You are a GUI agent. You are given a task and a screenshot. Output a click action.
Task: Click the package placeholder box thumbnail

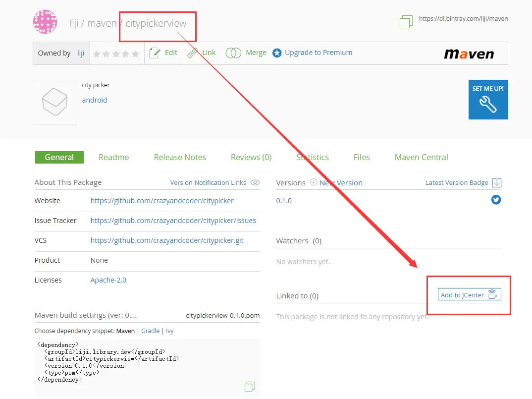click(x=55, y=102)
